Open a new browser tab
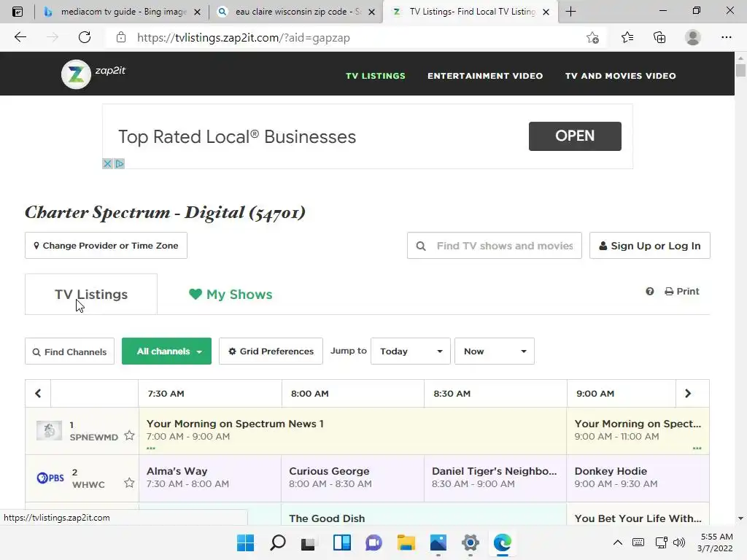747x560 pixels. coord(570,12)
